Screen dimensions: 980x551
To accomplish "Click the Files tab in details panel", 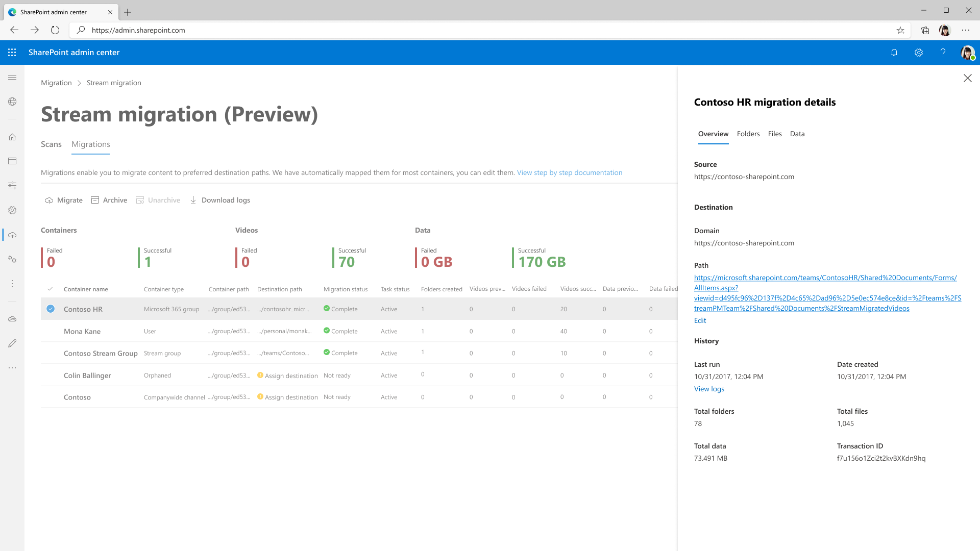I will click(x=775, y=133).
